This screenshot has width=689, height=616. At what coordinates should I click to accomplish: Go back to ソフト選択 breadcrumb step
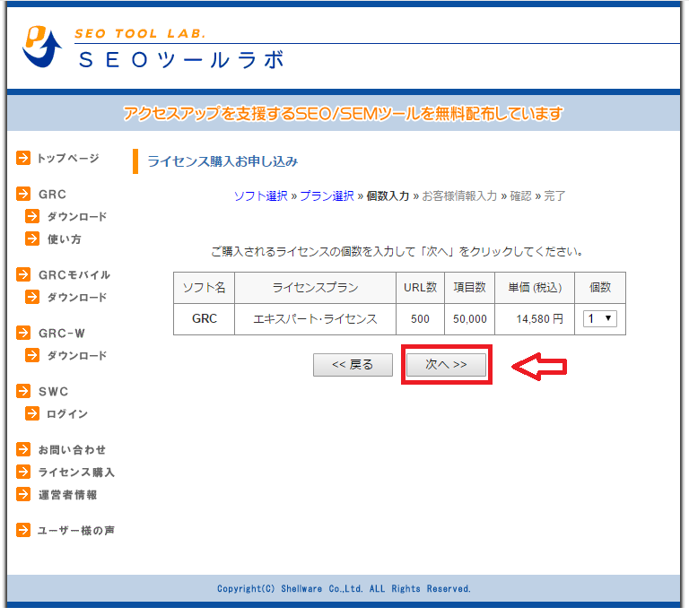pyautogui.click(x=260, y=195)
